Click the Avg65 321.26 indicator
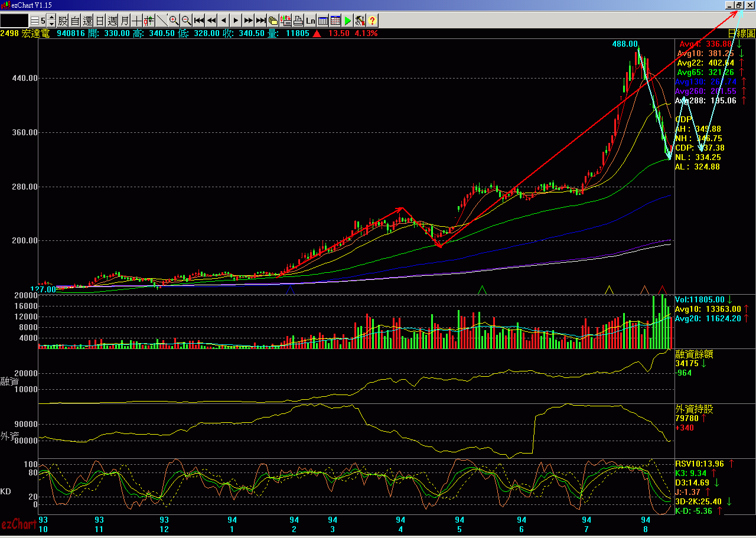The height and width of the screenshot is (538, 756). [706, 72]
